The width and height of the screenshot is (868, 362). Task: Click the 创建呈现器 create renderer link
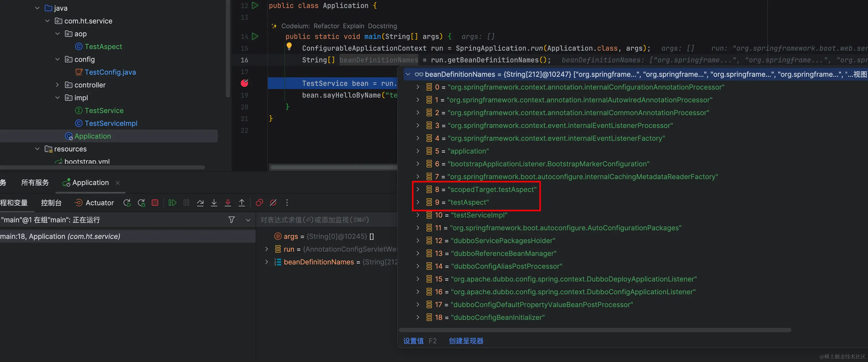(x=466, y=341)
